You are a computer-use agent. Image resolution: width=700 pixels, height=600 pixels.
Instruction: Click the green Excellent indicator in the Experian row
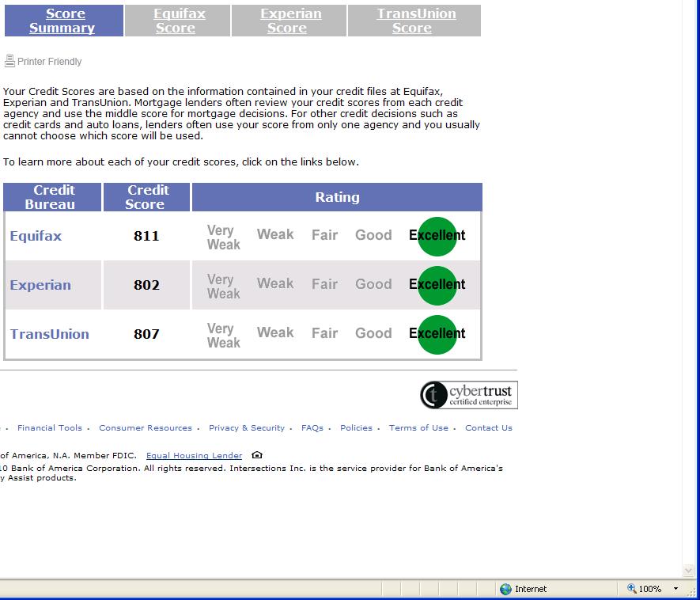tap(437, 286)
